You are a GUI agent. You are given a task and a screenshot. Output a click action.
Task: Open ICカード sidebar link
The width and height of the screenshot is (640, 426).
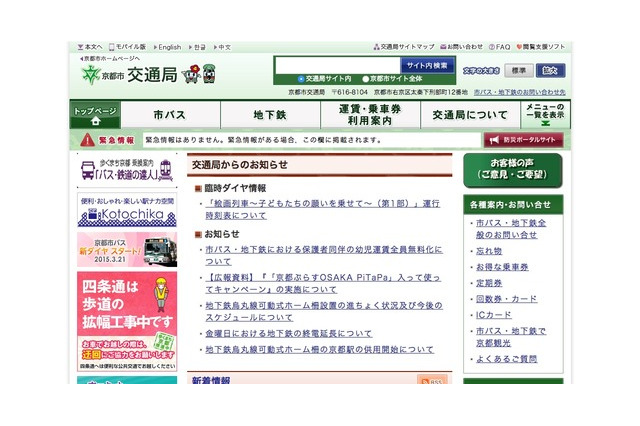(493, 315)
